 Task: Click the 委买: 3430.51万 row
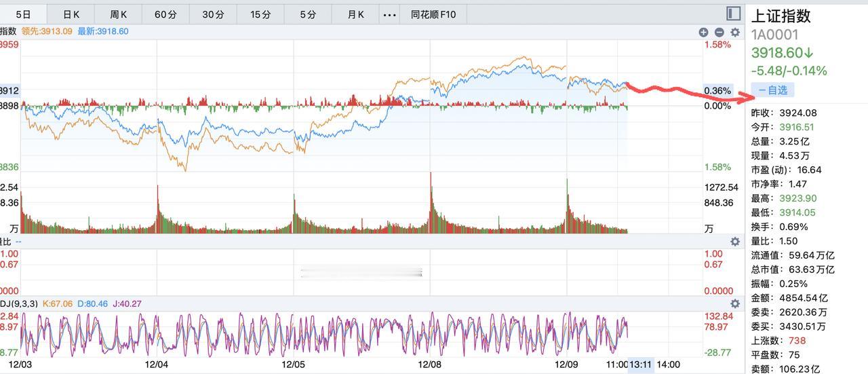click(x=789, y=326)
